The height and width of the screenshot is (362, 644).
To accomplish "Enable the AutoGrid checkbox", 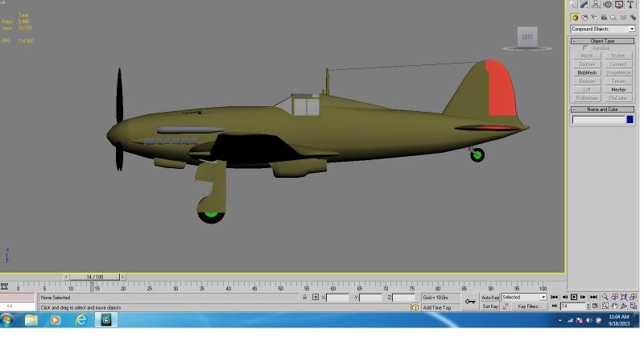I will [585, 48].
